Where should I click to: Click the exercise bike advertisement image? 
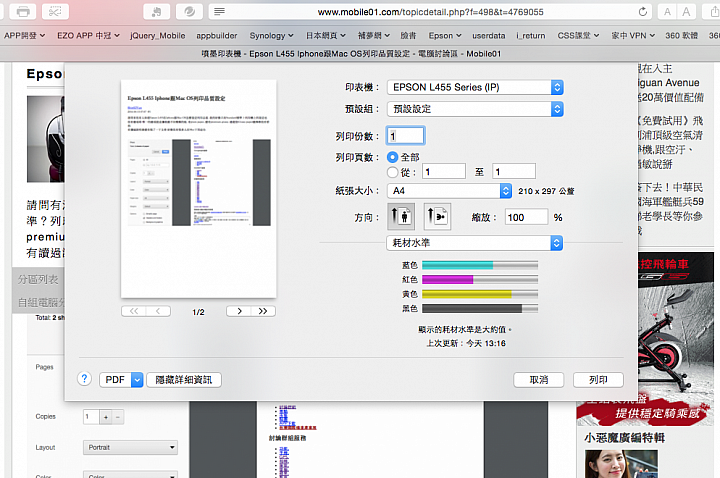675,339
